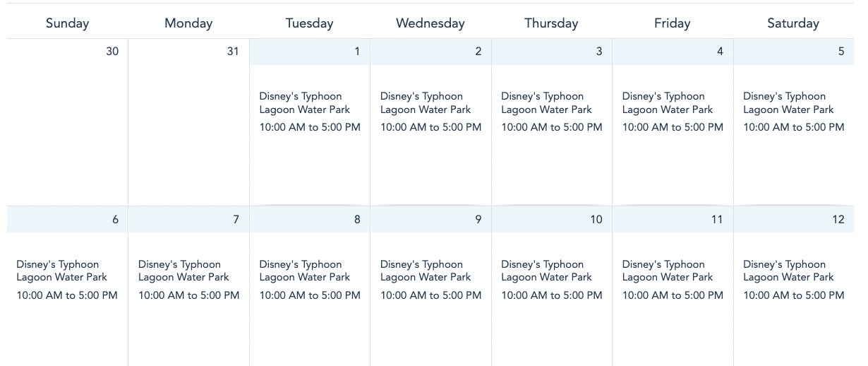Select Saturday the 12th date cell
This screenshot has height=366, width=868.
point(838,220)
